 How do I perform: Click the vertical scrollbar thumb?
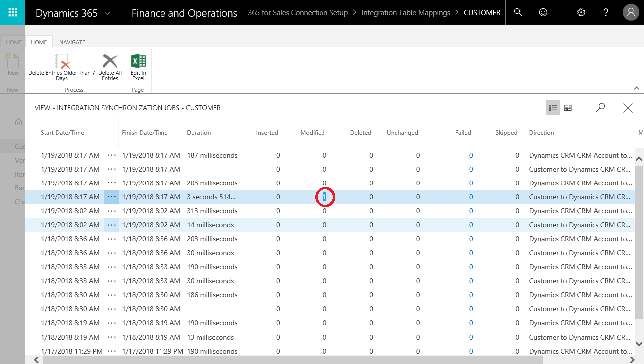pos(640,243)
